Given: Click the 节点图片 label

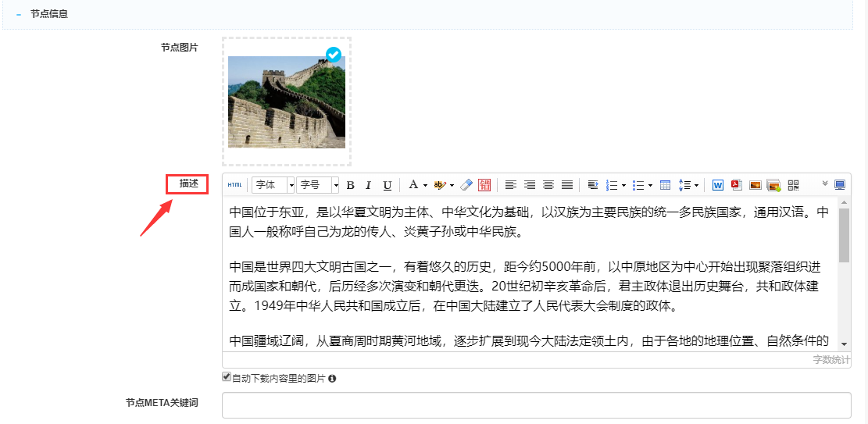Looking at the screenshot, I should coord(180,48).
